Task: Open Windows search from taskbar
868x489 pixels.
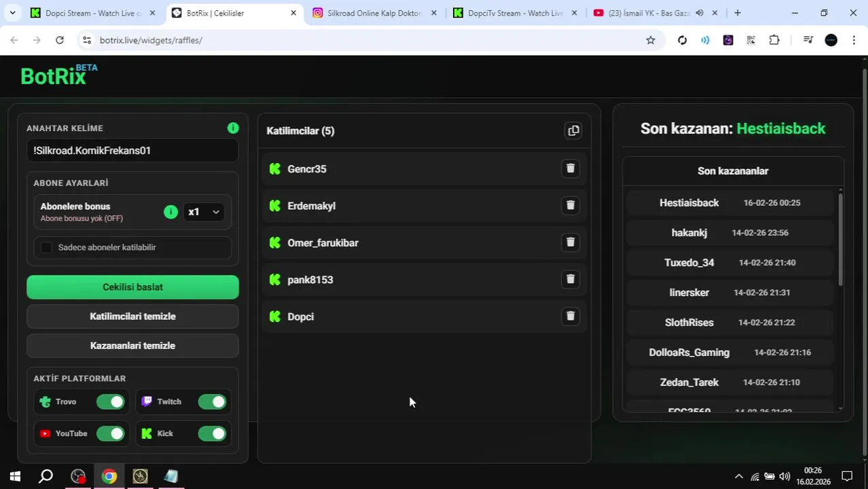Action: (46, 476)
